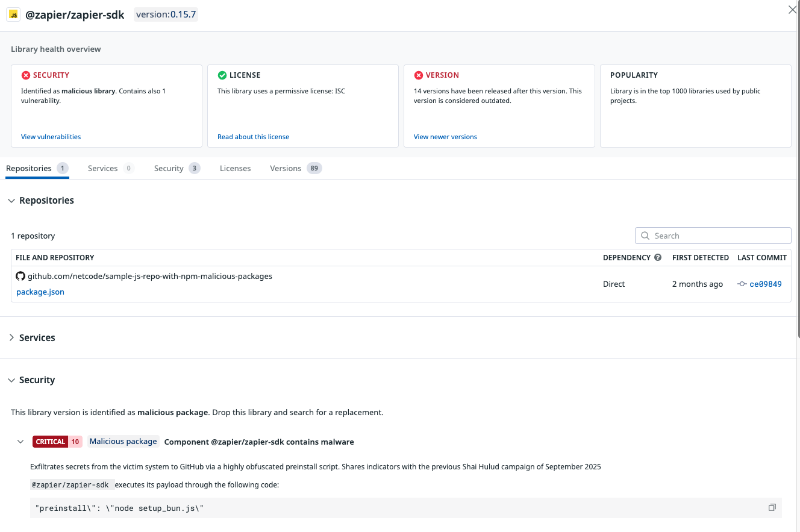
Task: Open the View vulnerabilities link
Action: click(x=51, y=137)
